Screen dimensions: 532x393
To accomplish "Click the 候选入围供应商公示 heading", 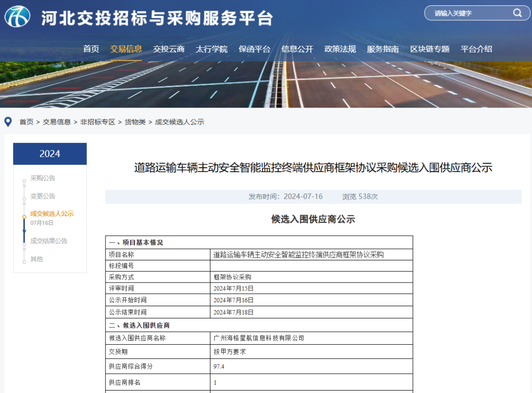I will 313,219.
